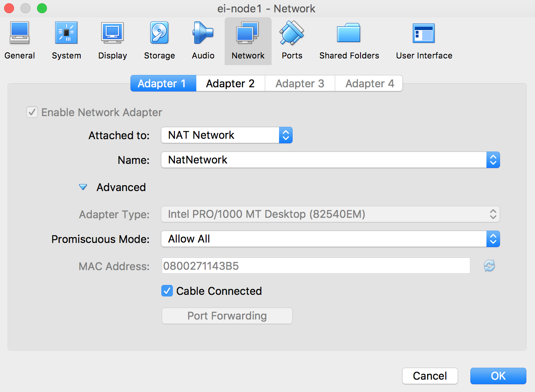Select the Network settings icon
This screenshot has width=535, height=392.
248,33
